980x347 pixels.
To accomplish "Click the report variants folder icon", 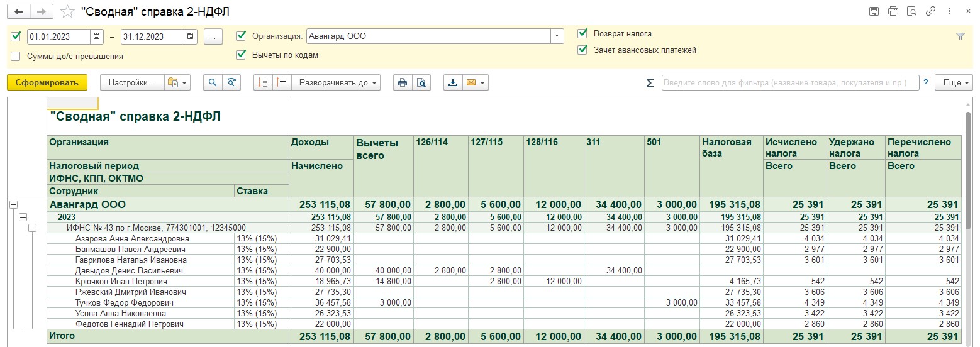I will pyautogui.click(x=174, y=82).
